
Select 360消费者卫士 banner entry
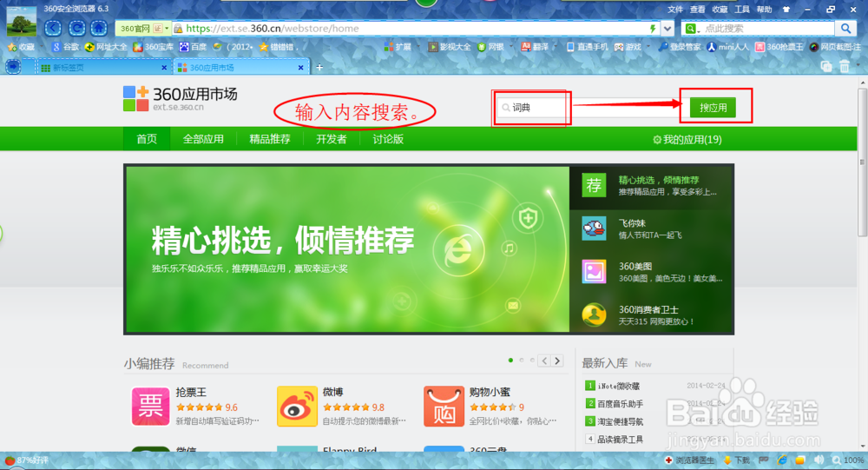[651, 314]
